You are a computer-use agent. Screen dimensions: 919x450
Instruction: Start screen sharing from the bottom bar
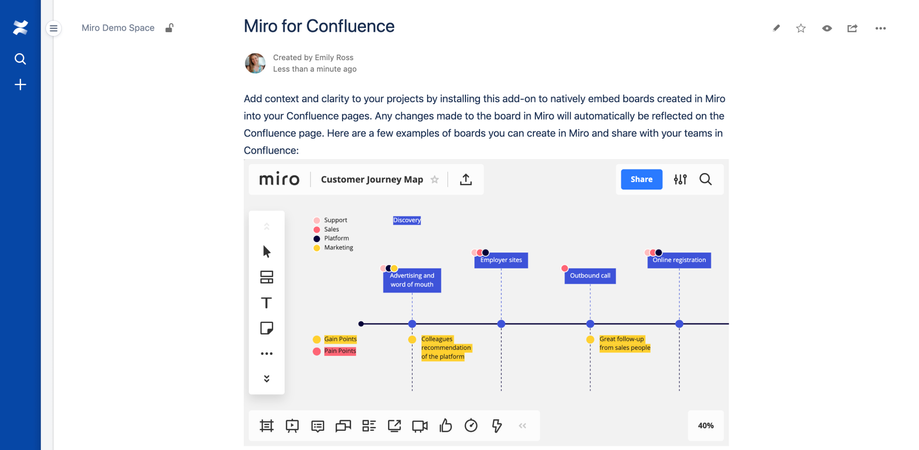(394, 426)
